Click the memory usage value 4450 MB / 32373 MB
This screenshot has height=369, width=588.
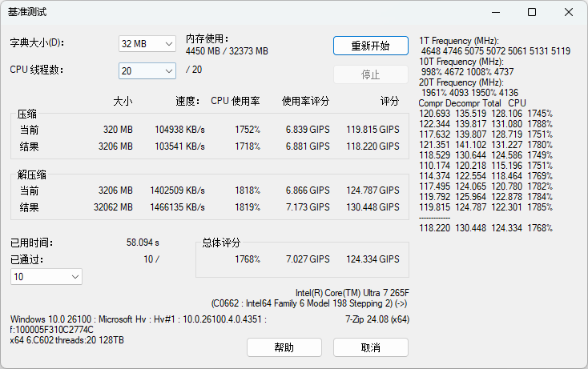227,51
